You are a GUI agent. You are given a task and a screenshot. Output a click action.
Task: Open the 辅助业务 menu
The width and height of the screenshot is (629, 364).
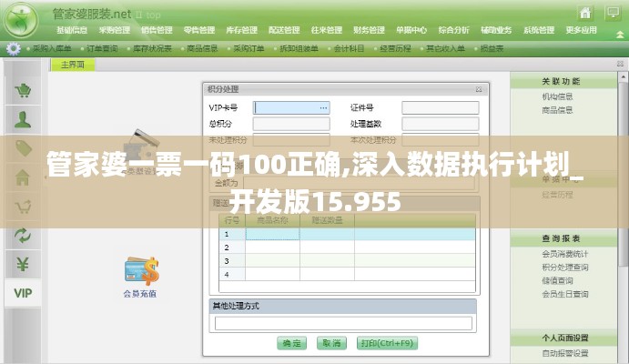click(496, 30)
